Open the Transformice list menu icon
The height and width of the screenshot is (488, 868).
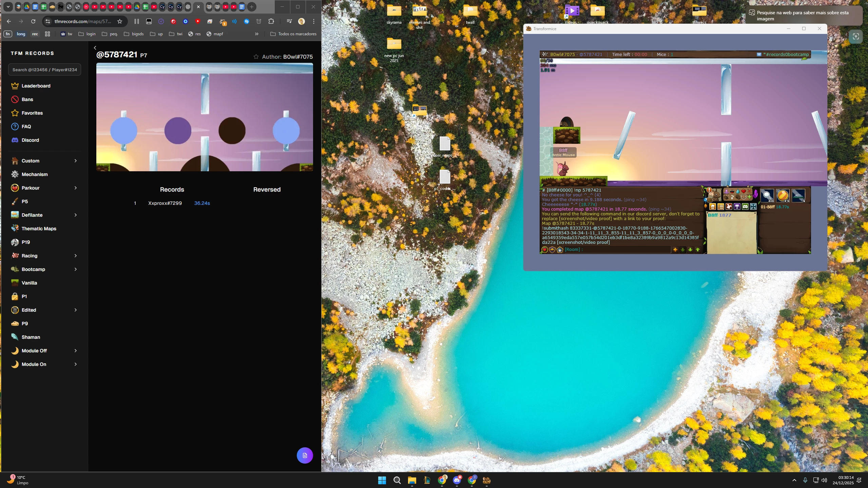pyautogui.click(x=721, y=207)
